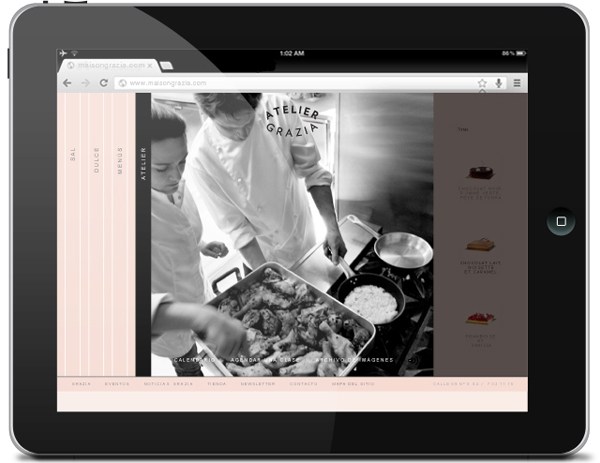
Task: Open a new browser tab
Action: [166, 66]
